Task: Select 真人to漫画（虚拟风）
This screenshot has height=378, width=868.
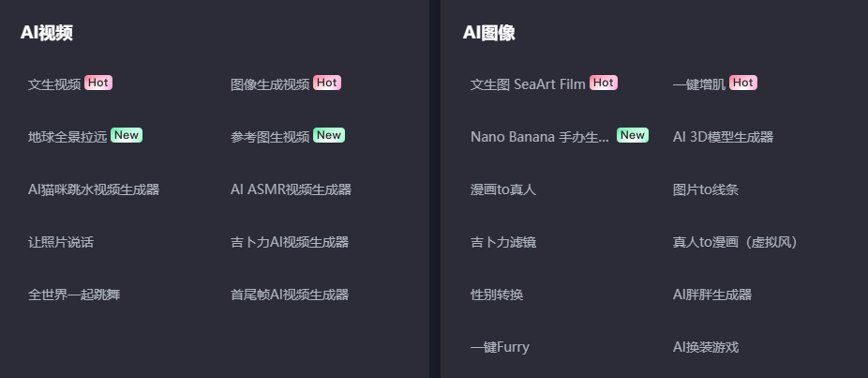Action: point(735,242)
